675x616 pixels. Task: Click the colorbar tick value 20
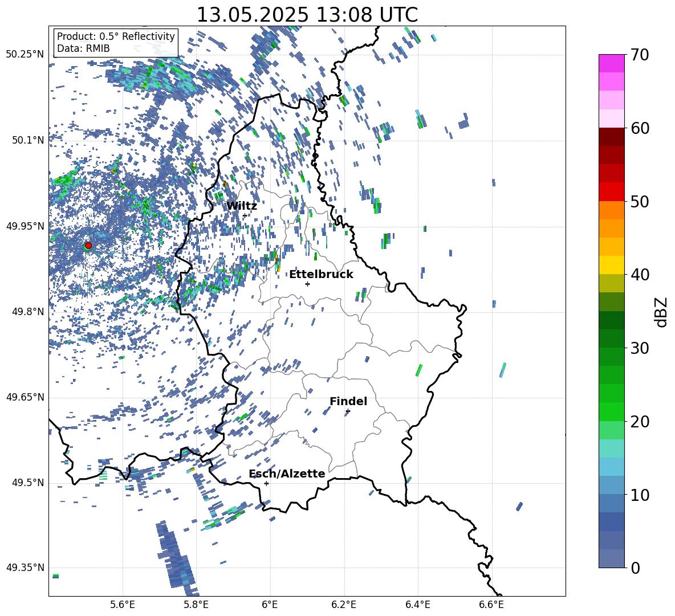tap(640, 422)
